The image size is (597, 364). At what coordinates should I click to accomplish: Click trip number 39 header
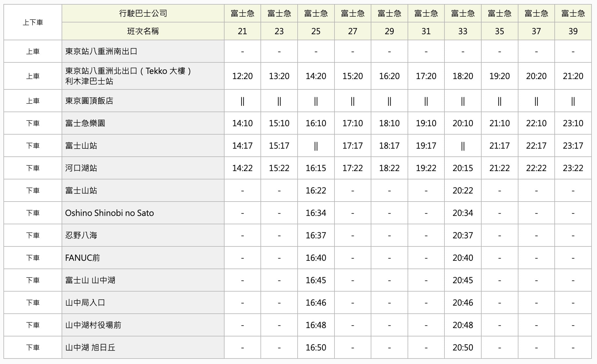573,31
